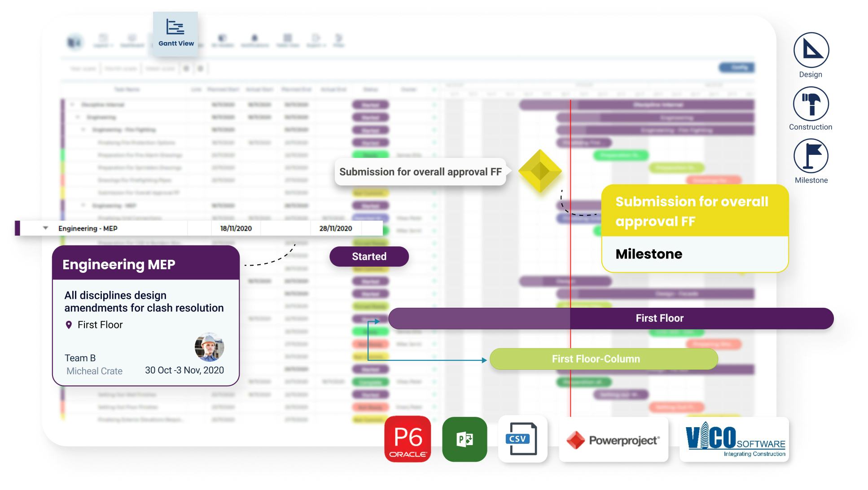The height and width of the screenshot is (490, 868).
Task: Click the First Floor-Column Gantt bar
Action: click(x=604, y=359)
